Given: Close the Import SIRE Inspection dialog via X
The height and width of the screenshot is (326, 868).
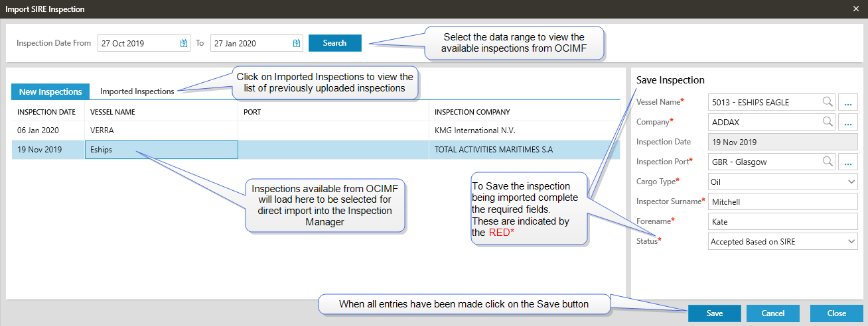Looking at the screenshot, I should point(856,9).
